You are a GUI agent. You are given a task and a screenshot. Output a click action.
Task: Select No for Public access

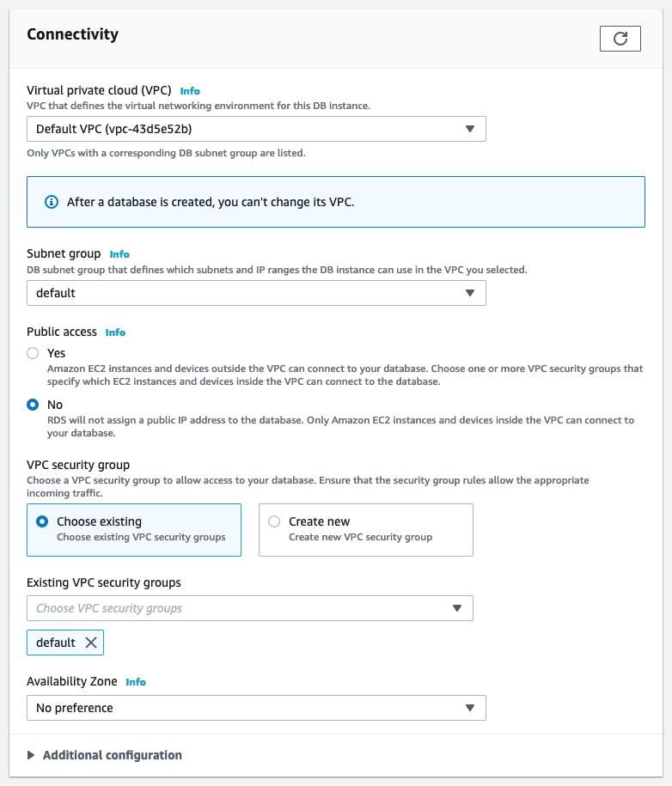(x=32, y=405)
